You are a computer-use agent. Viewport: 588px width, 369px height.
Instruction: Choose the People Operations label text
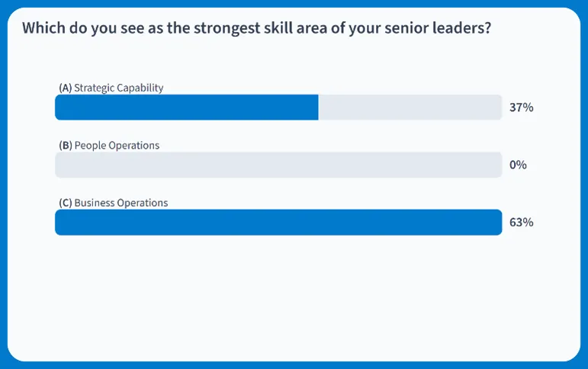[117, 145]
